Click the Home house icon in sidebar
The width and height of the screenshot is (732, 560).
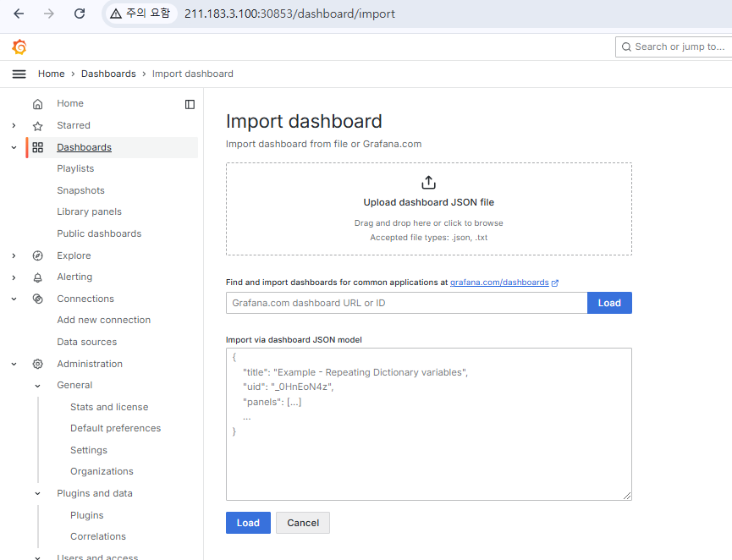click(x=38, y=103)
